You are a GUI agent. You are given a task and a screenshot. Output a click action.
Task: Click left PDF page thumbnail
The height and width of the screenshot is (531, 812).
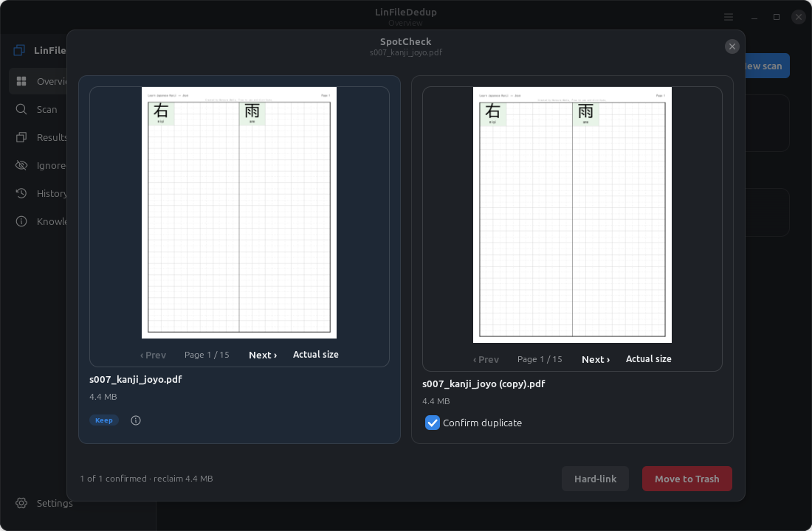click(x=239, y=212)
